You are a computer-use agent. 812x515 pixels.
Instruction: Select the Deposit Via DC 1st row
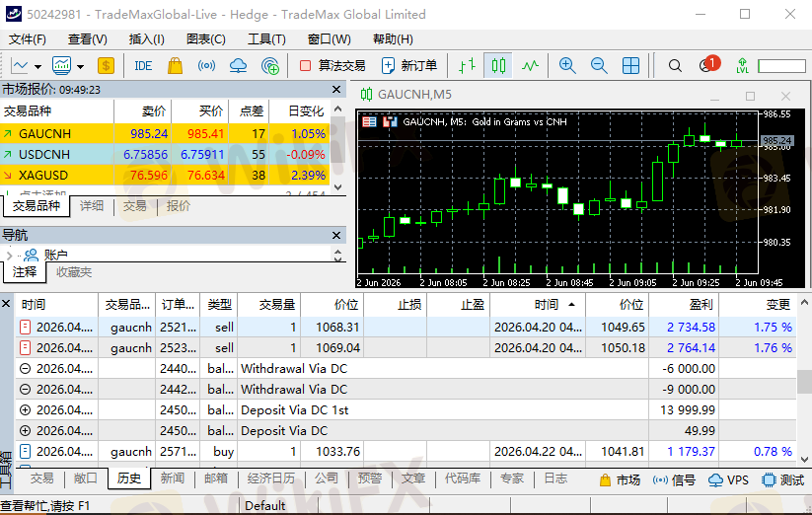coord(406,410)
